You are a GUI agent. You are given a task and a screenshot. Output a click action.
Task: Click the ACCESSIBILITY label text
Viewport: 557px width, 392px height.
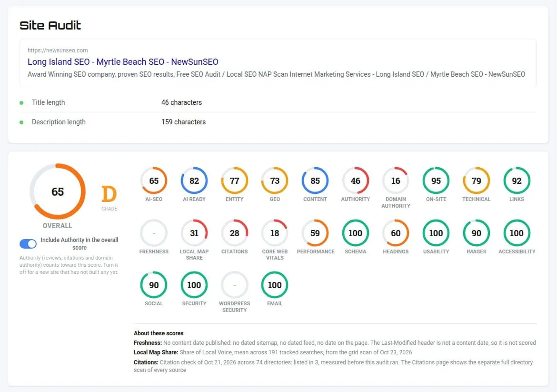[x=517, y=251]
